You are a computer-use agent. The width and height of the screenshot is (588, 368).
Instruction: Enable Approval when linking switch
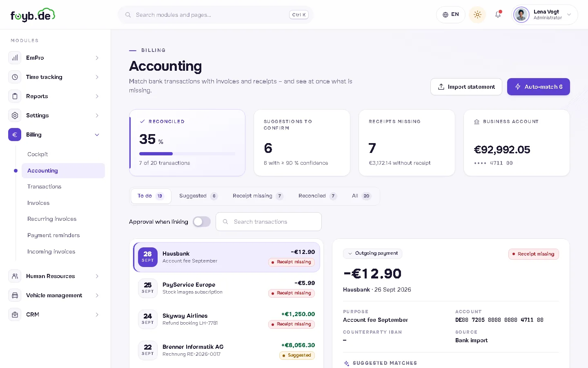coord(202,222)
